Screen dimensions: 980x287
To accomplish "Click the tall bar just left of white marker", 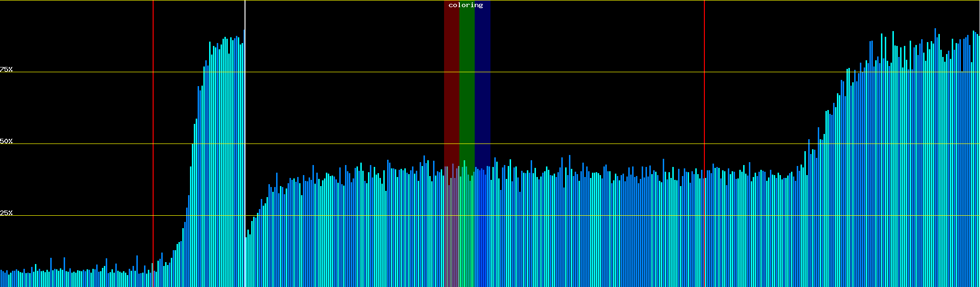I will pyautogui.click(x=244, y=143).
